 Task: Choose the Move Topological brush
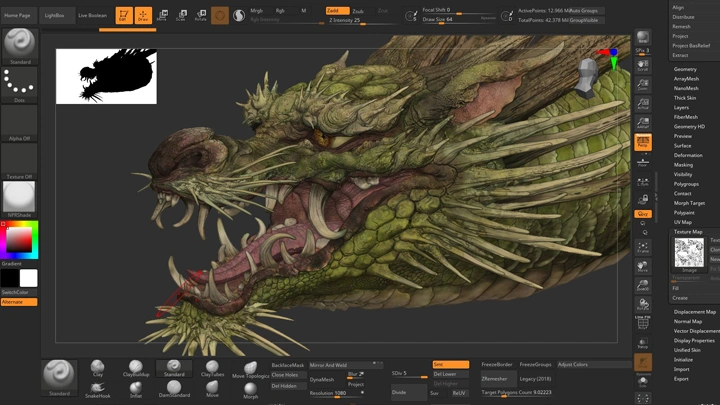point(250,369)
